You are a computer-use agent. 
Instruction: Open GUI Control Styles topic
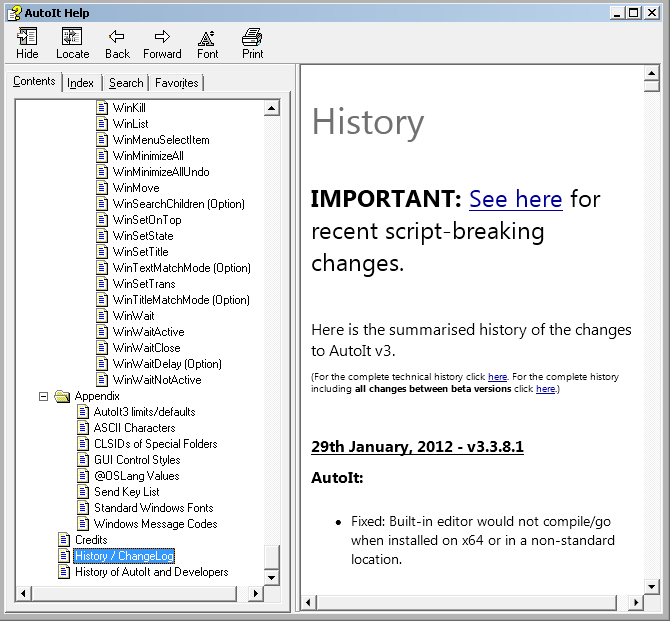(137, 460)
